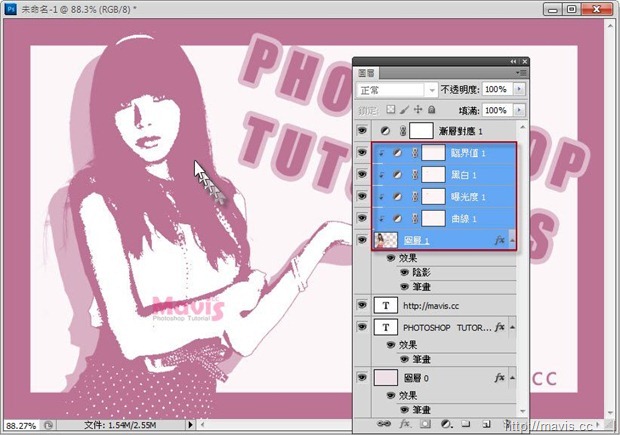Click mask link chain on 黑白 1
Image resolution: width=620 pixels, height=435 pixels.
pyautogui.click(x=415, y=175)
